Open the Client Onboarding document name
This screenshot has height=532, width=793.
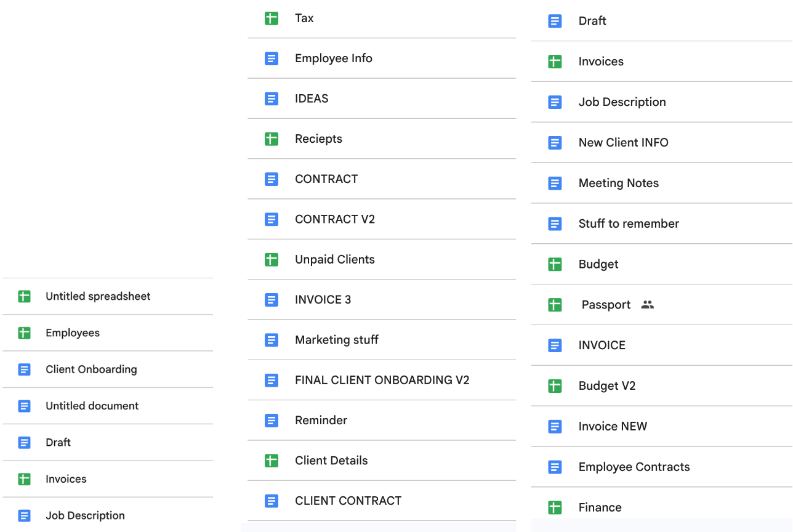tap(92, 369)
